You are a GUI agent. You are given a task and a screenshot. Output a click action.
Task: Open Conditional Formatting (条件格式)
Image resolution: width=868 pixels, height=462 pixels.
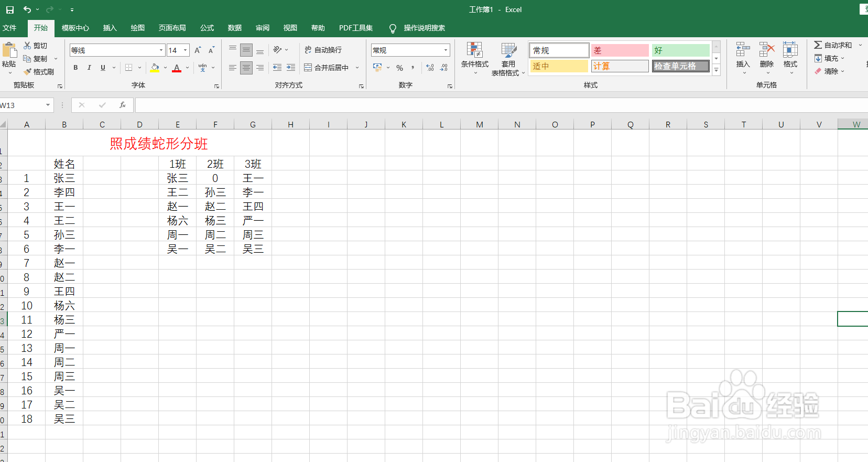click(475, 59)
